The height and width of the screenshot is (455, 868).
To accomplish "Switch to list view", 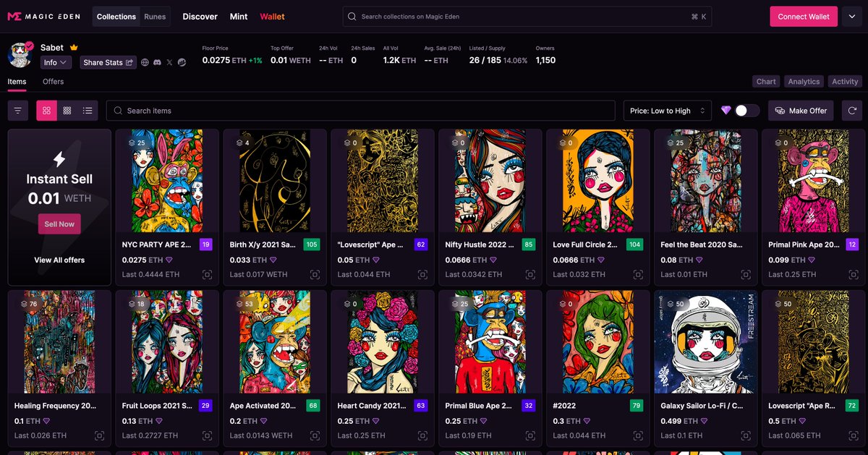I will click(88, 111).
